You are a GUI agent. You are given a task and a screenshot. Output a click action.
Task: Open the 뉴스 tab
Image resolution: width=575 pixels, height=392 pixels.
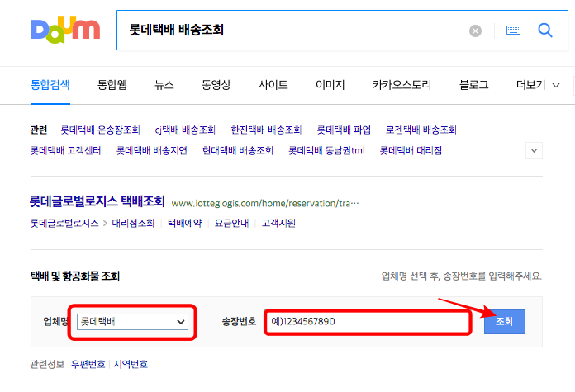(164, 85)
